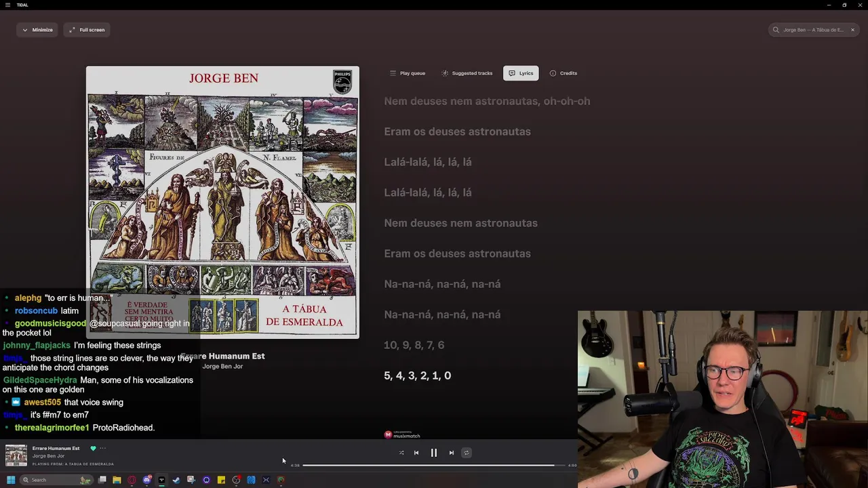Clear the search query with the X
The height and width of the screenshot is (488, 868).
(x=852, y=30)
